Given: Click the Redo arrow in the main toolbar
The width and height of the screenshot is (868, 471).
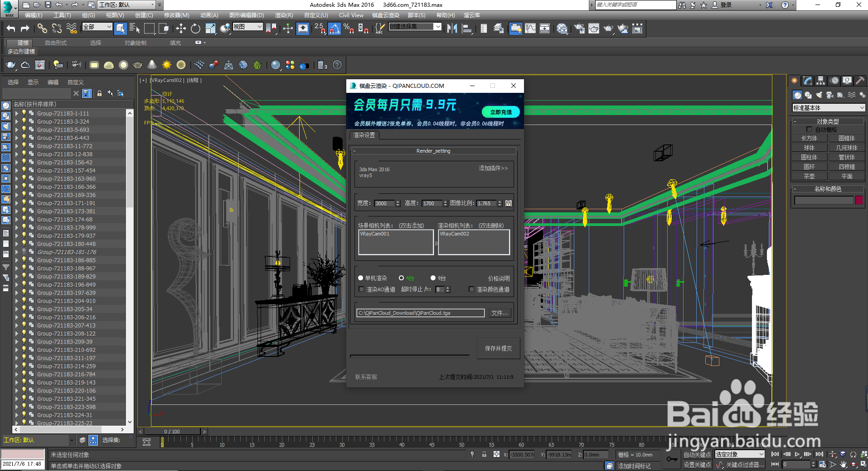Looking at the screenshot, I should (x=25, y=29).
